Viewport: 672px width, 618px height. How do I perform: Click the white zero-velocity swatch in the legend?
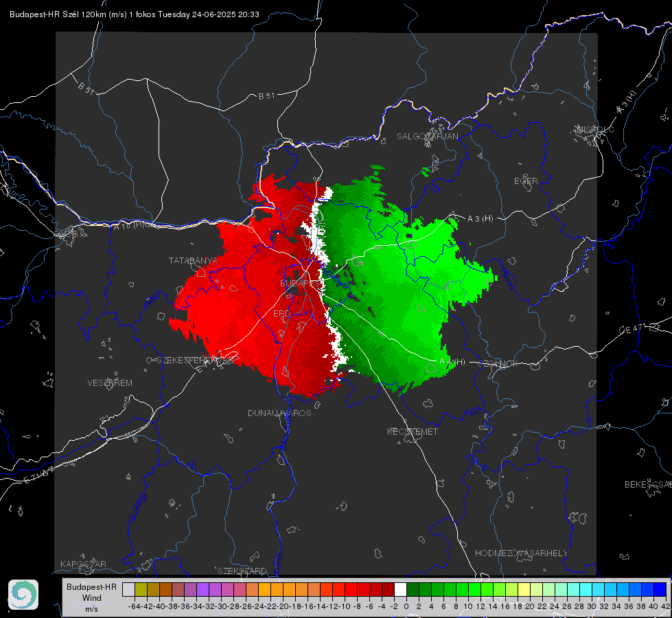400,589
